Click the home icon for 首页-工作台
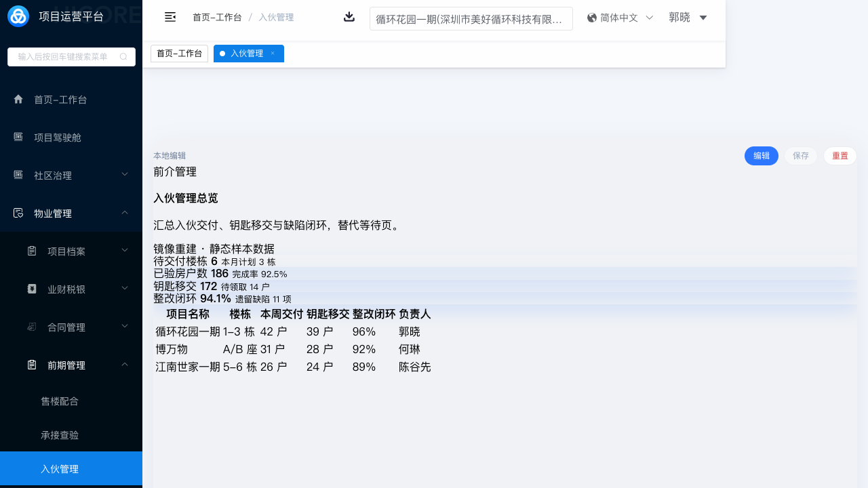 pyautogui.click(x=18, y=100)
